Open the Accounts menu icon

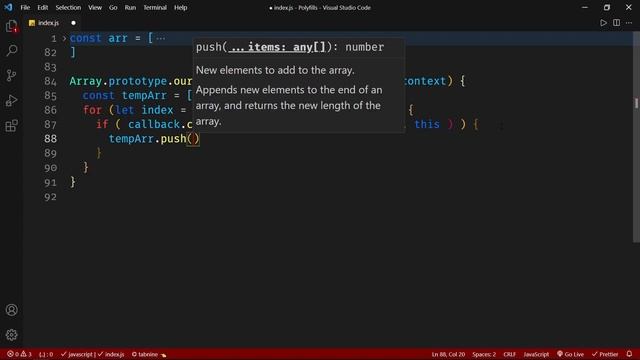coord(11,310)
